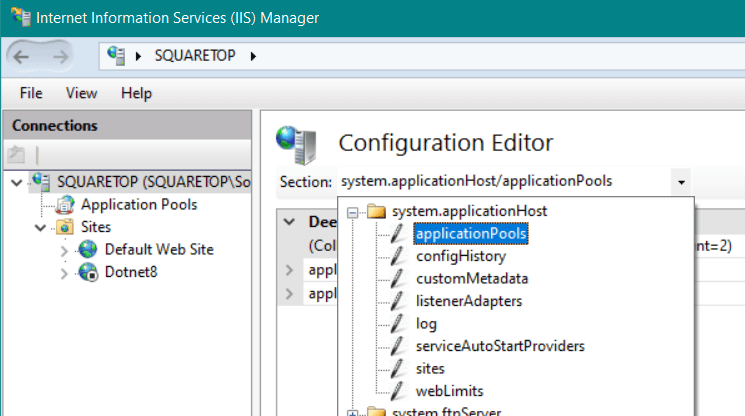Click the system.applicationHost folder icon
This screenshot has width=745, height=416.
click(x=377, y=211)
